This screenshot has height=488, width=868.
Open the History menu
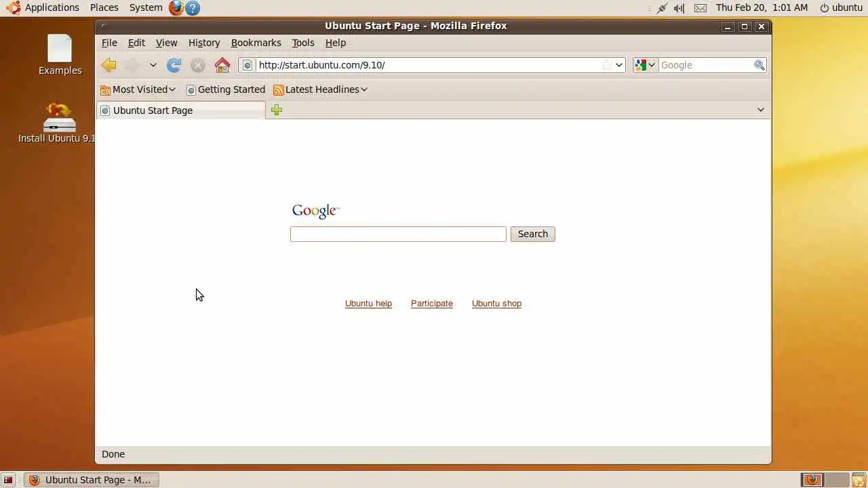204,43
